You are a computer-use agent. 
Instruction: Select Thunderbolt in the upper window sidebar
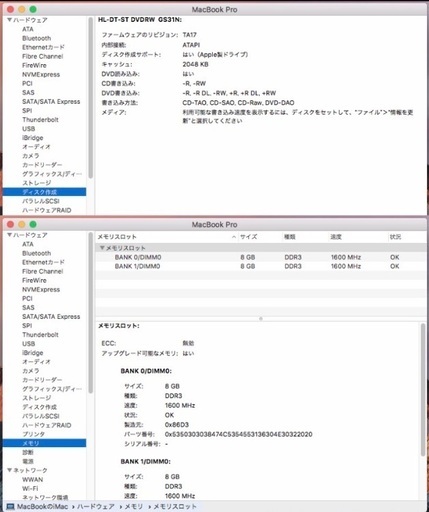(40, 120)
